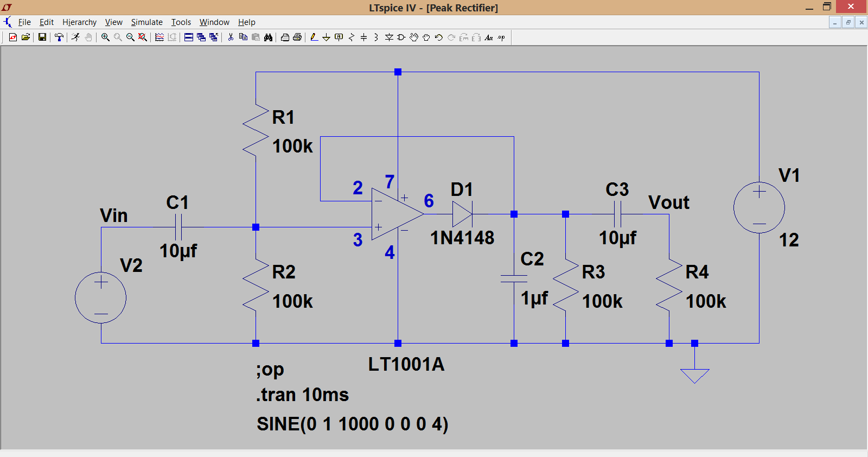Image resolution: width=868 pixels, height=457 pixels.
Task: Select the drag closed-hand tool
Action: click(426, 37)
